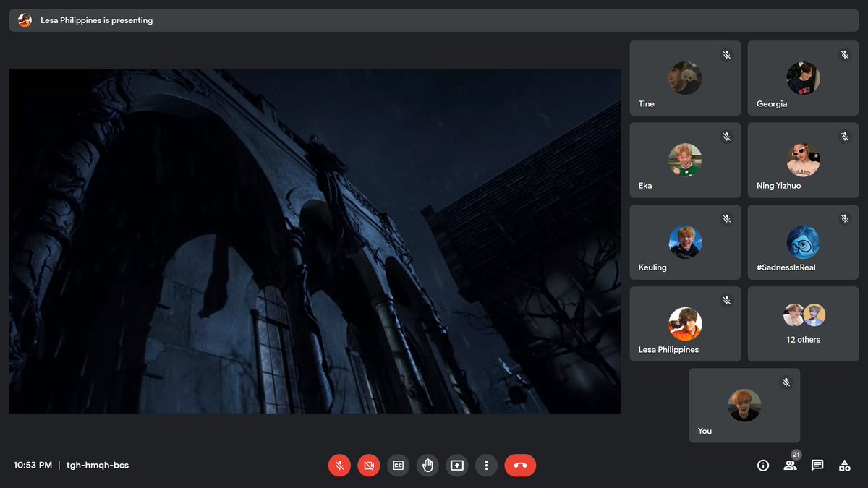The image size is (868, 488).
Task: Click Ning Yizhuo's avatar
Action: click(803, 160)
